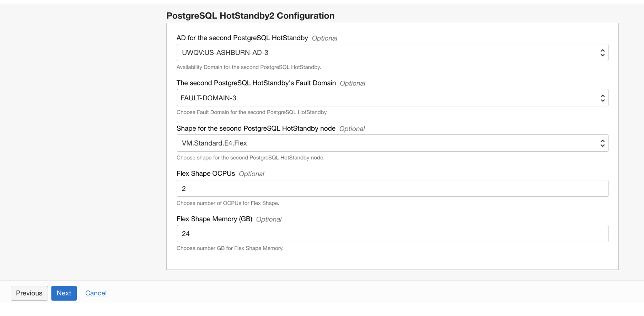Click the Availability Domain help text
The image size is (644, 316).
point(248,67)
